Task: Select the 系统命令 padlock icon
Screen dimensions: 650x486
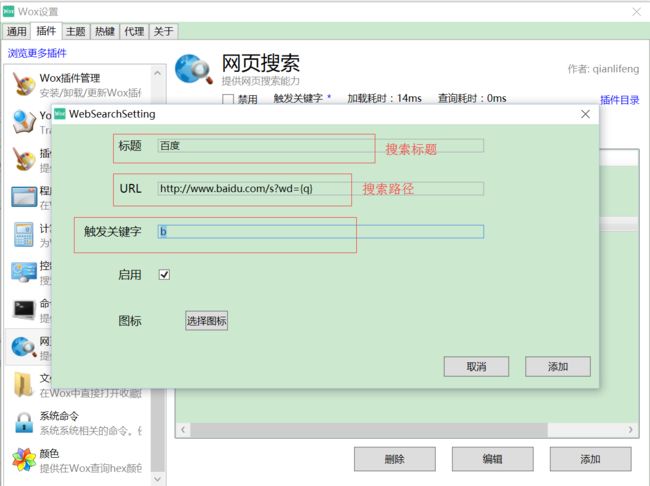Action: (24, 423)
